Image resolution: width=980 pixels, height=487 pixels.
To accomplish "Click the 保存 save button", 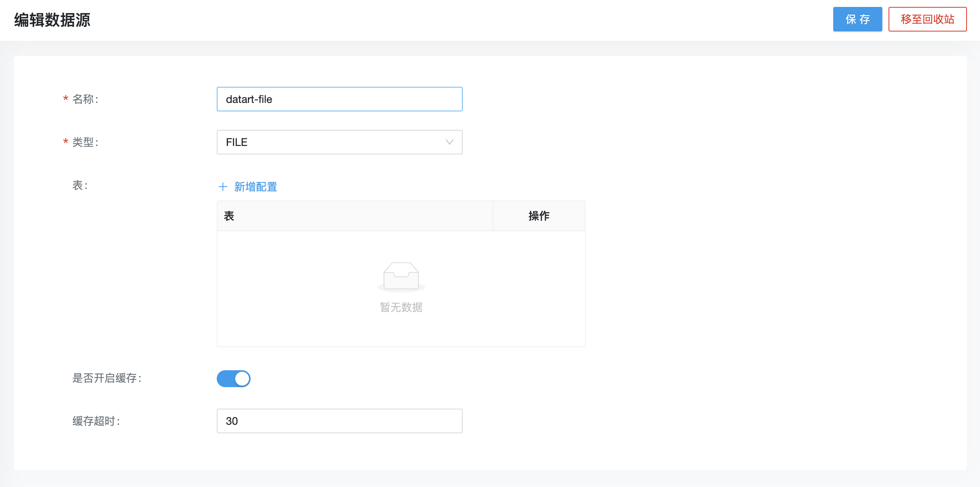I will (x=857, y=19).
